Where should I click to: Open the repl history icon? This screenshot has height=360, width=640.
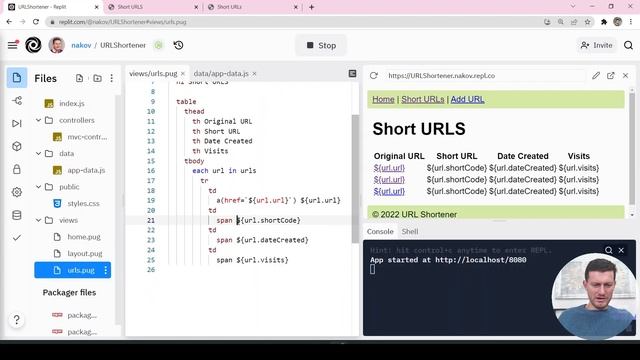click(178, 45)
